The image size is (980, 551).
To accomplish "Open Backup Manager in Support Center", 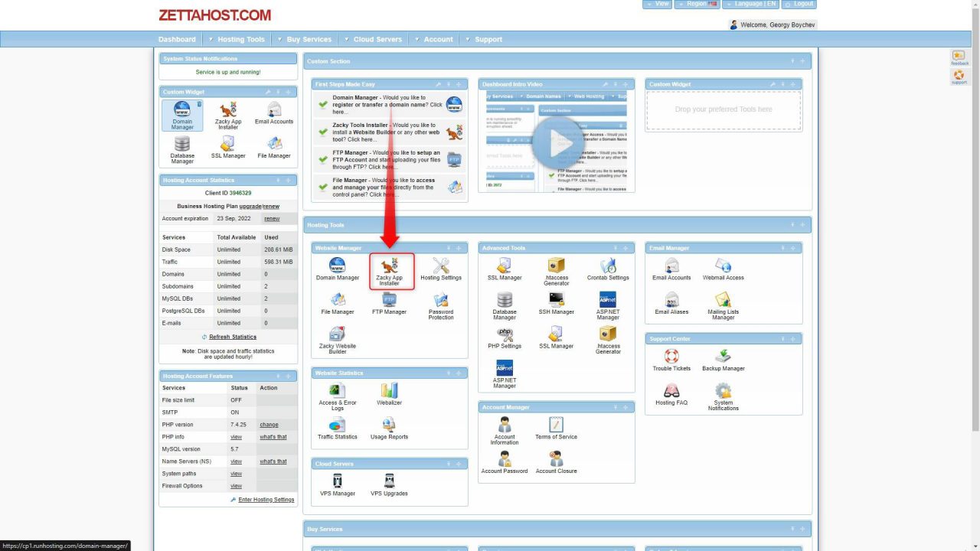I will (723, 360).
